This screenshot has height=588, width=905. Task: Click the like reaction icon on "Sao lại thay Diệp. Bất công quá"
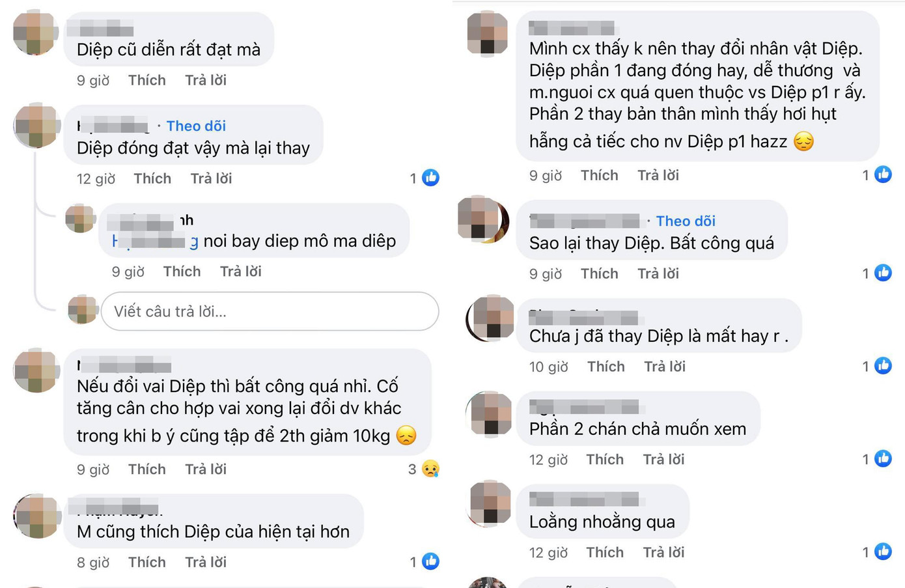tap(882, 273)
